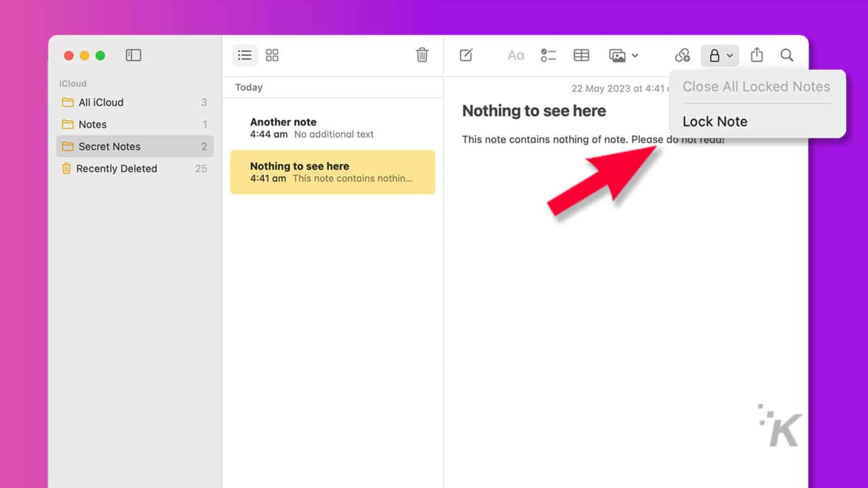
Task: Click the photos/media icon in the toolbar
Action: pos(617,55)
